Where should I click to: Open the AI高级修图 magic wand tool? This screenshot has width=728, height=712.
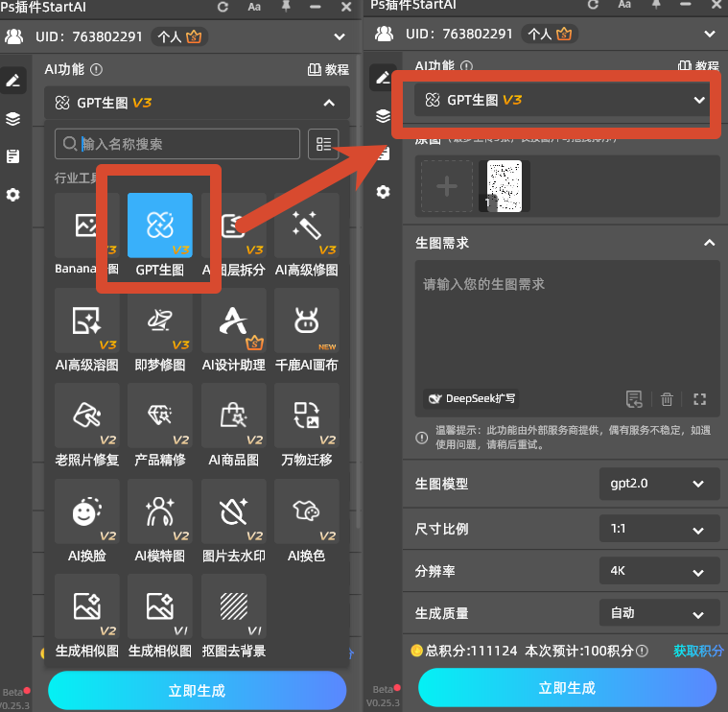[306, 225]
